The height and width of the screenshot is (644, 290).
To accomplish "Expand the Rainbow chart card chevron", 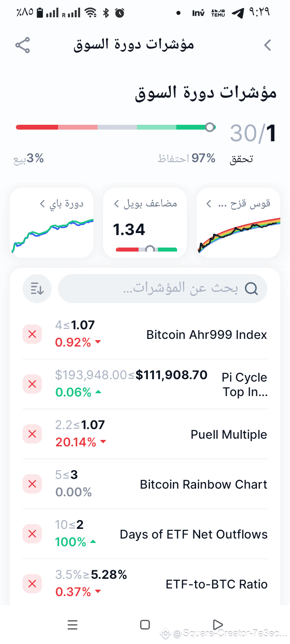I will (209, 204).
